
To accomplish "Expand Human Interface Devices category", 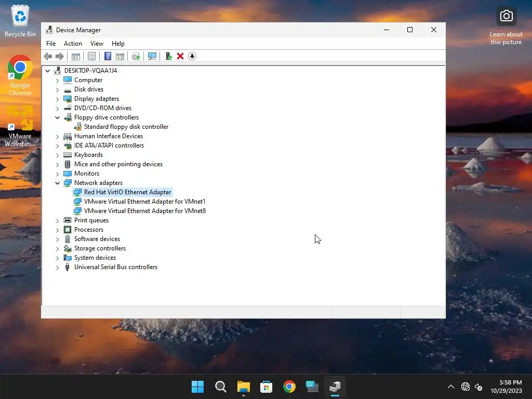I will [x=57, y=137].
